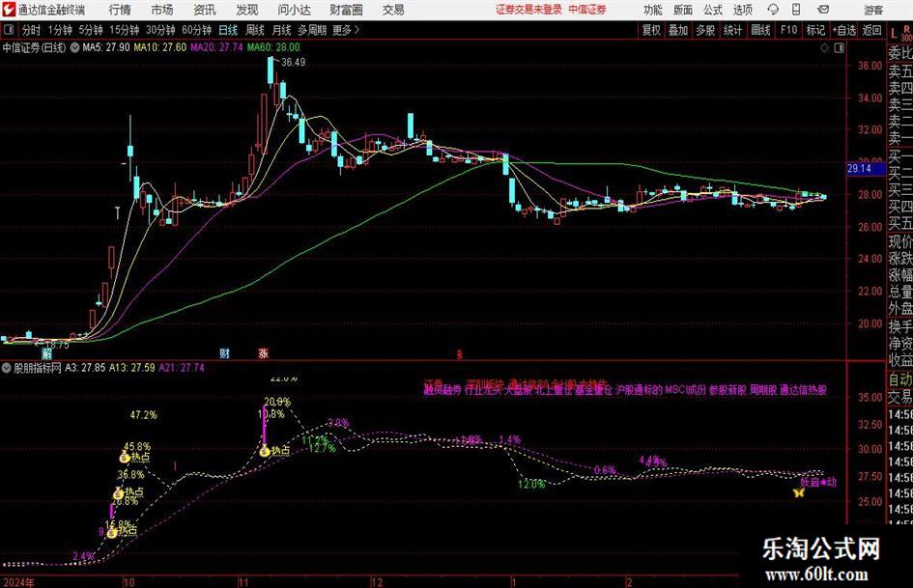The width and height of the screenshot is (913, 588).
Task: Select the 周线 weekly period tab
Action: [x=254, y=30]
